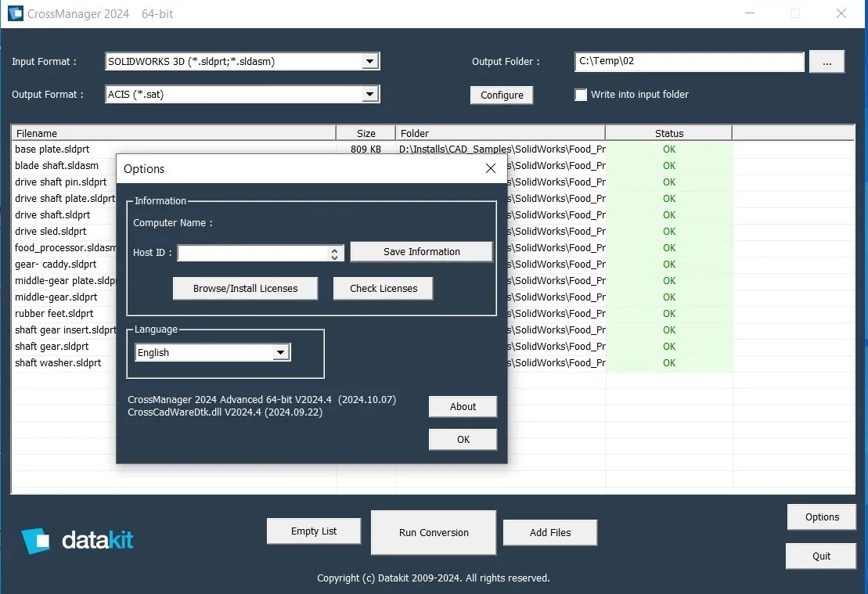Select drive shaft plate.sldprt file
The width and height of the screenshot is (868, 594).
[x=65, y=198]
